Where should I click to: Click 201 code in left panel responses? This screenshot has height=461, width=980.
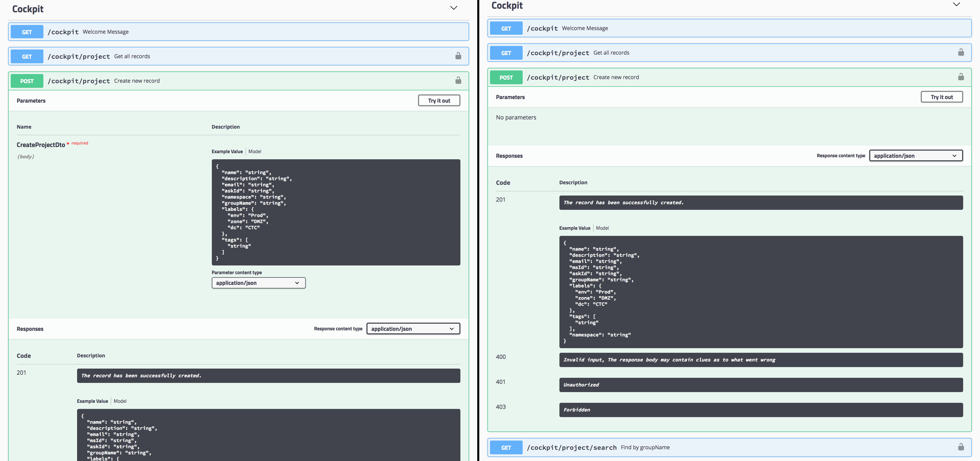point(21,373)
